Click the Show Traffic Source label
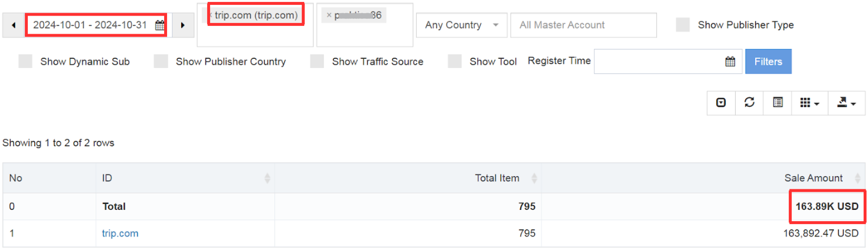 (378, 61)
